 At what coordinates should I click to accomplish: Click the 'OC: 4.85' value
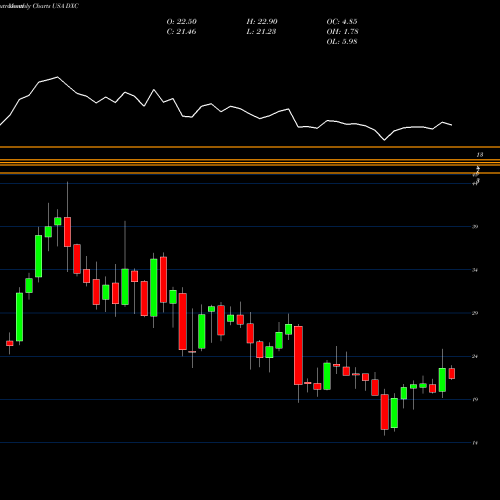pyautogui.click(x=342, y=22)
